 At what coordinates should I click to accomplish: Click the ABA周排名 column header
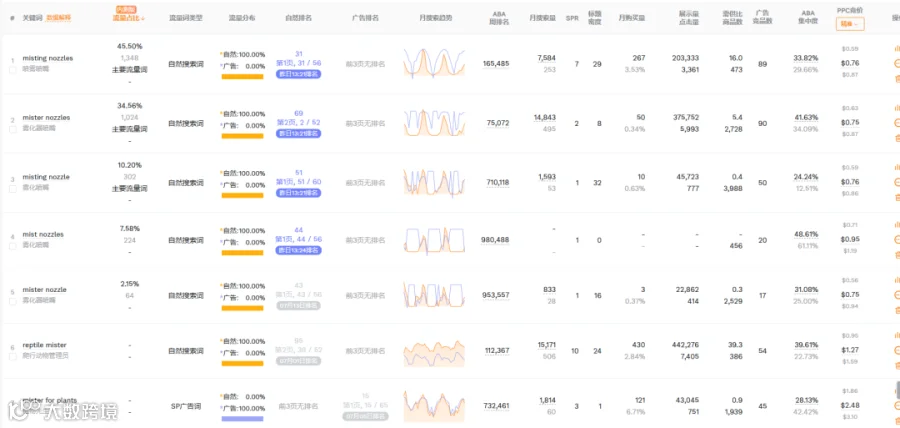click(x=499, y=18)
